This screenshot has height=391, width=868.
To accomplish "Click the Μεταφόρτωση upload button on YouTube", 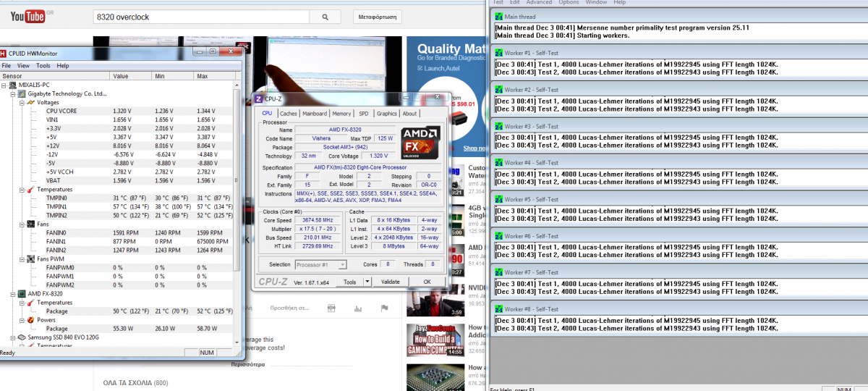I will 378,17.
